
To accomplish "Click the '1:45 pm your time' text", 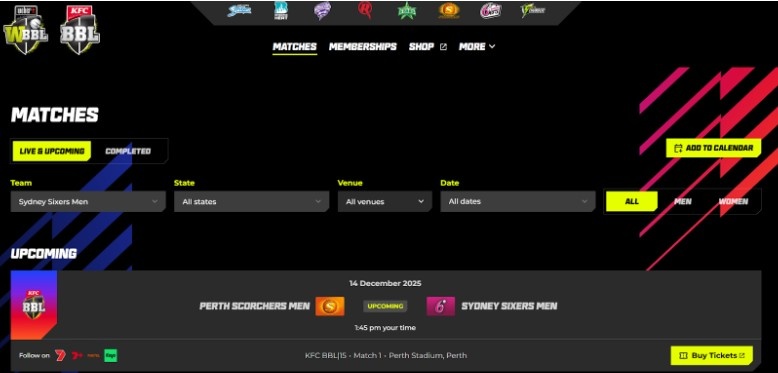I will pos(385,328).
